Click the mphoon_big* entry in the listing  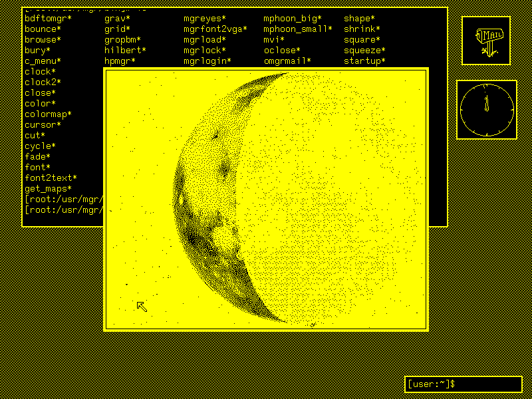tap(293, 19)
